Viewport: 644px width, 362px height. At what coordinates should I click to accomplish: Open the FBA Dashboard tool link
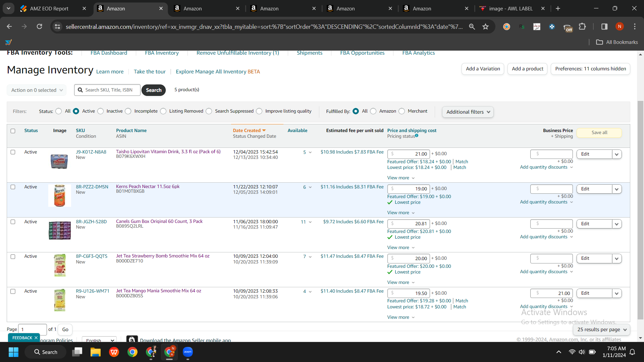click(x=109, y=53)
